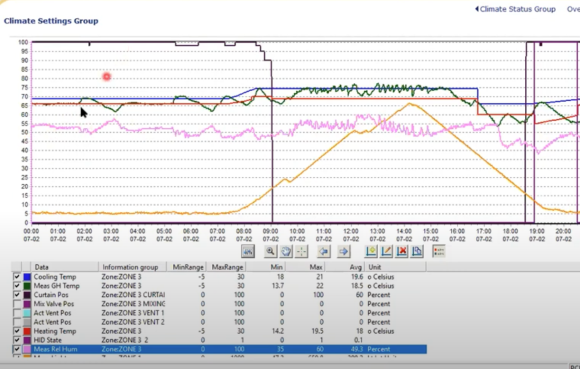580x369 pixels.
Task: Click the double-left-arrow rewind chart button
Action: pos(248,251)
